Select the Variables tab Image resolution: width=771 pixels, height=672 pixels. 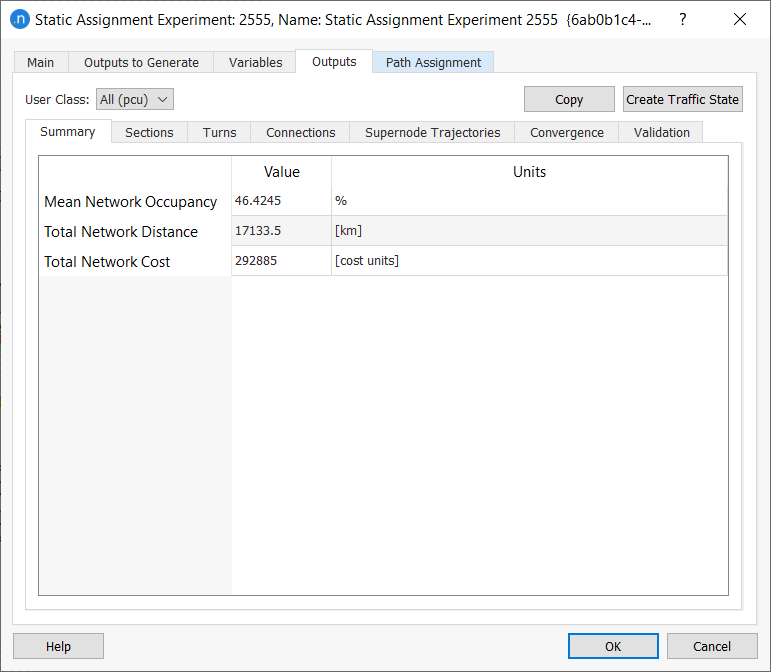point(255,62)
